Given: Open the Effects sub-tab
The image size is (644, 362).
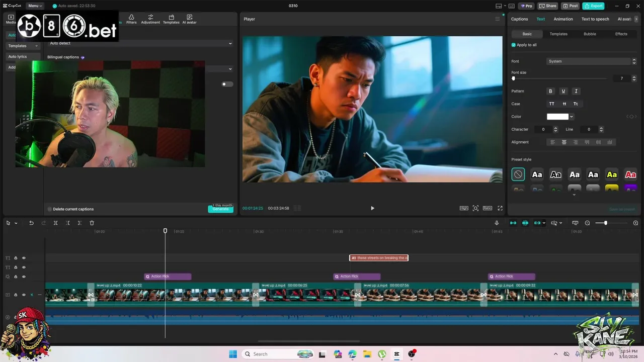Looking at the screenshot, I should point(621,34).
